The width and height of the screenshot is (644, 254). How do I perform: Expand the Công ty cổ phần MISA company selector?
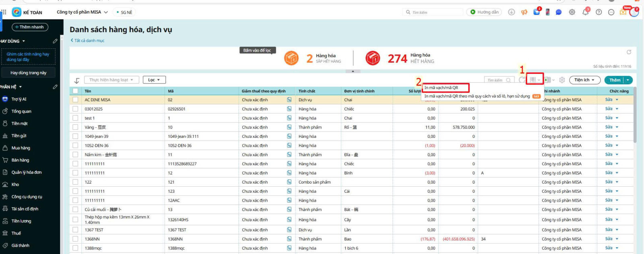[82, 12]
